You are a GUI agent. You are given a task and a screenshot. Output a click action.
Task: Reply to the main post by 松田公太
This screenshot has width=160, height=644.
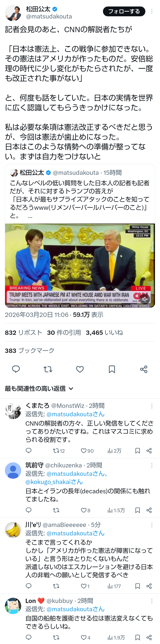[x=16, y=369]
